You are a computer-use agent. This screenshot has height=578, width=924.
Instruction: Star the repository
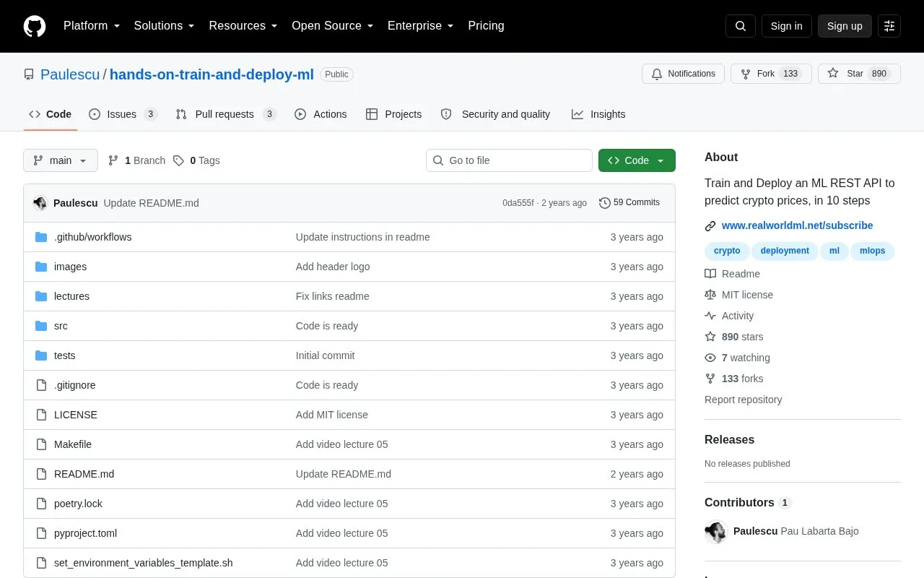tap(859, 74)
